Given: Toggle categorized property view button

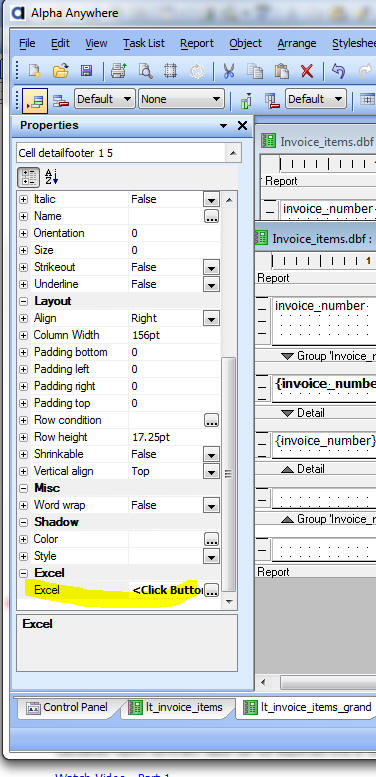Looking at the screenshot, I should 29,177.
